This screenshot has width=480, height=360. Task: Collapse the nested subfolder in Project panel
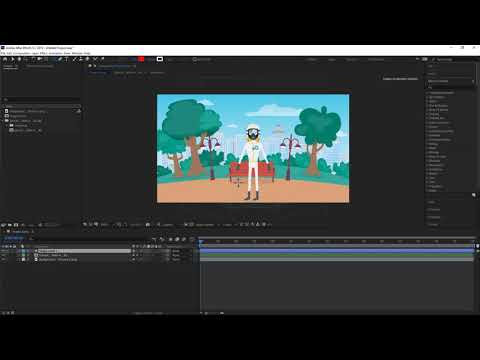click(x=8, y=125)
